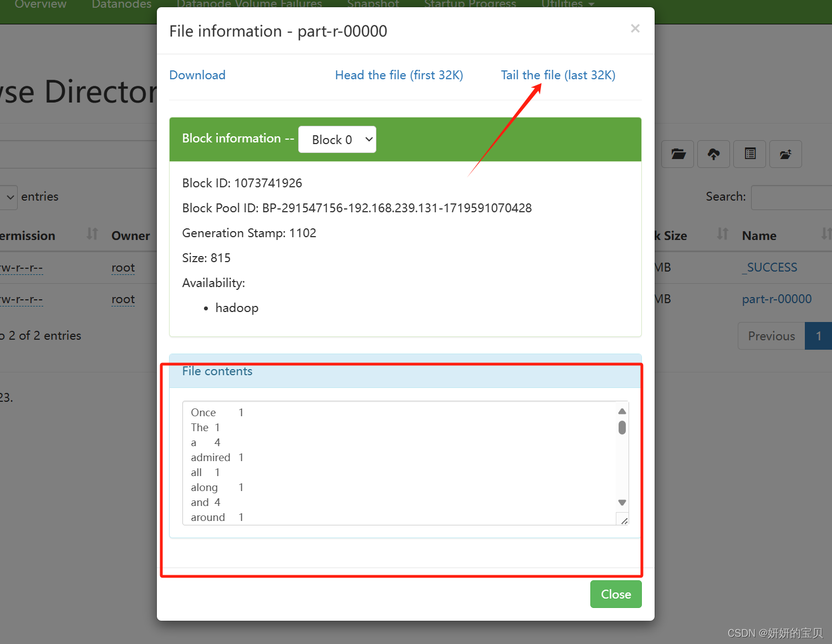Open the Utilities menu
This screenshot has height=644, width=832.
[x=567, y=4]
